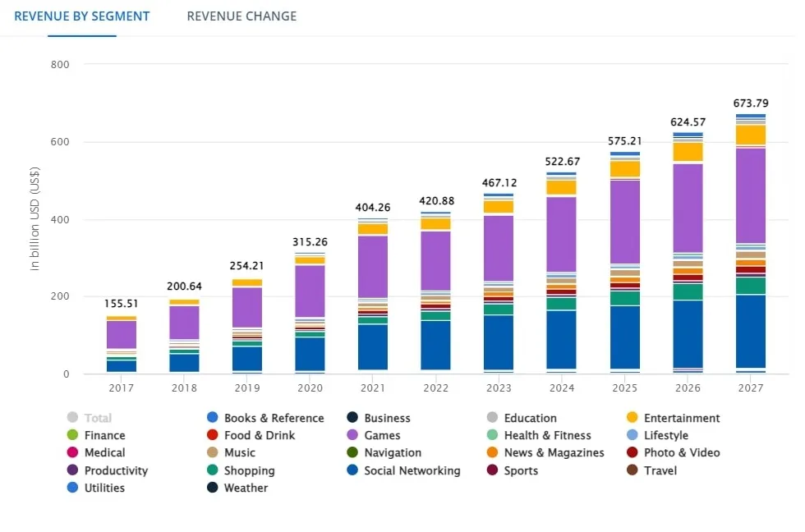Toggle the Games legend item
Viewport: 805px width, 532px height.
coord(374,435)
